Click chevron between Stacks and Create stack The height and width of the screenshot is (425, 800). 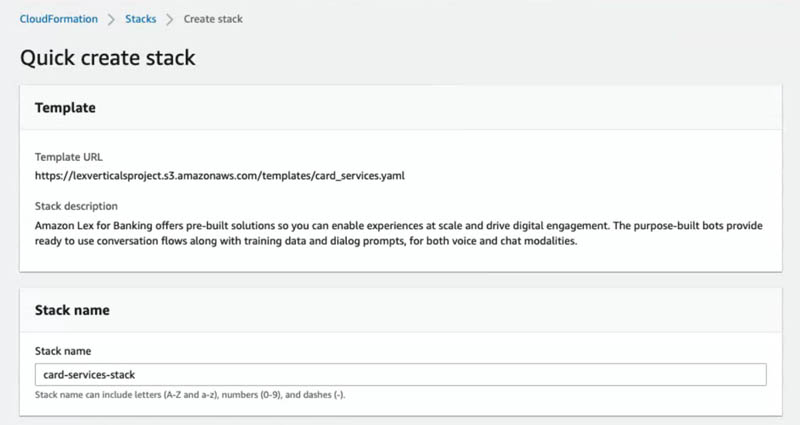pyautogui.click(x=170, y=19)
